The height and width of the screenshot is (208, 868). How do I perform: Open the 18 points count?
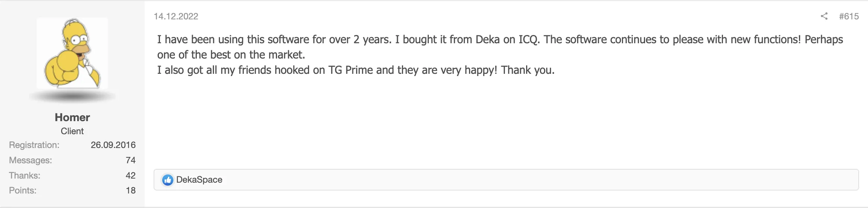pyautogui.click(x=130, y=190)
